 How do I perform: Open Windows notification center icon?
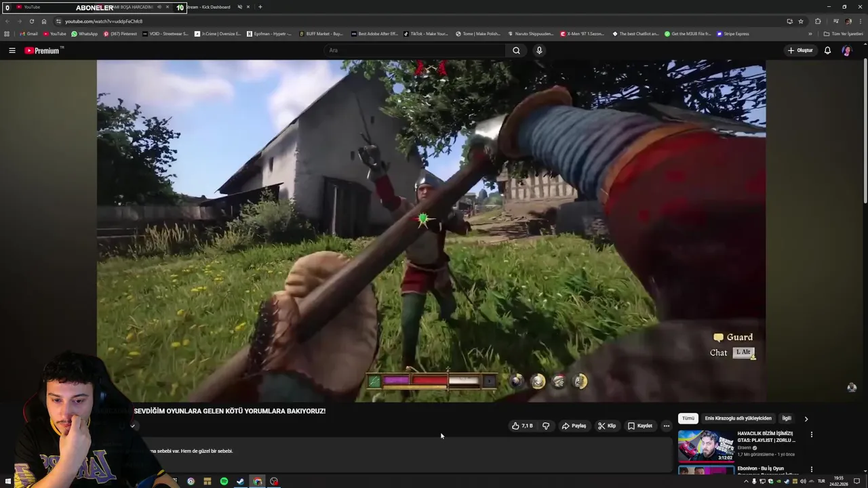[856, 481]
